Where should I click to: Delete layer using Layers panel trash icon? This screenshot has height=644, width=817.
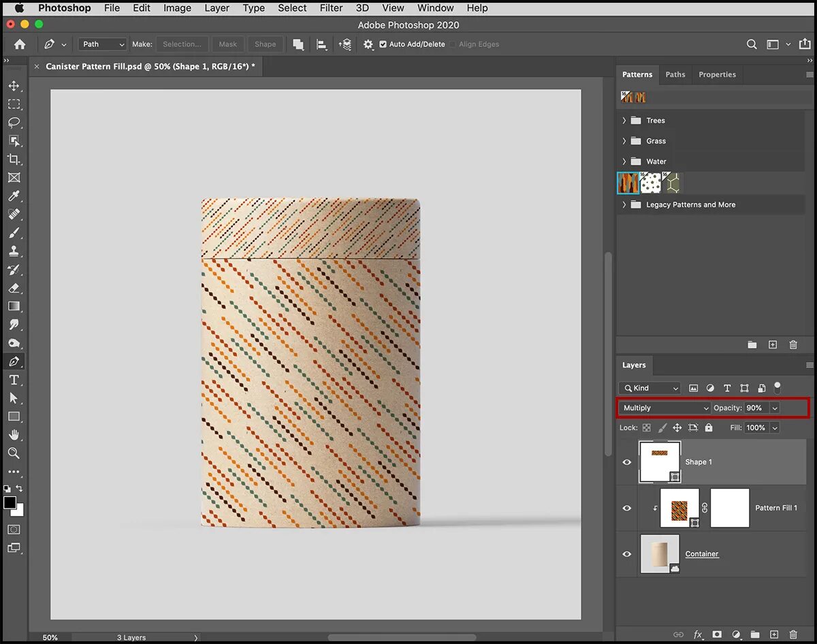pyautogui.click(x=793, y=634)
